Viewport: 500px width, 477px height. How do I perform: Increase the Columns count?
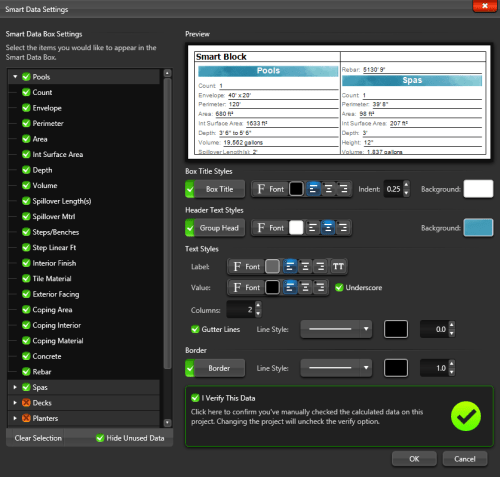pyautogui.click(x=258, y=305)
